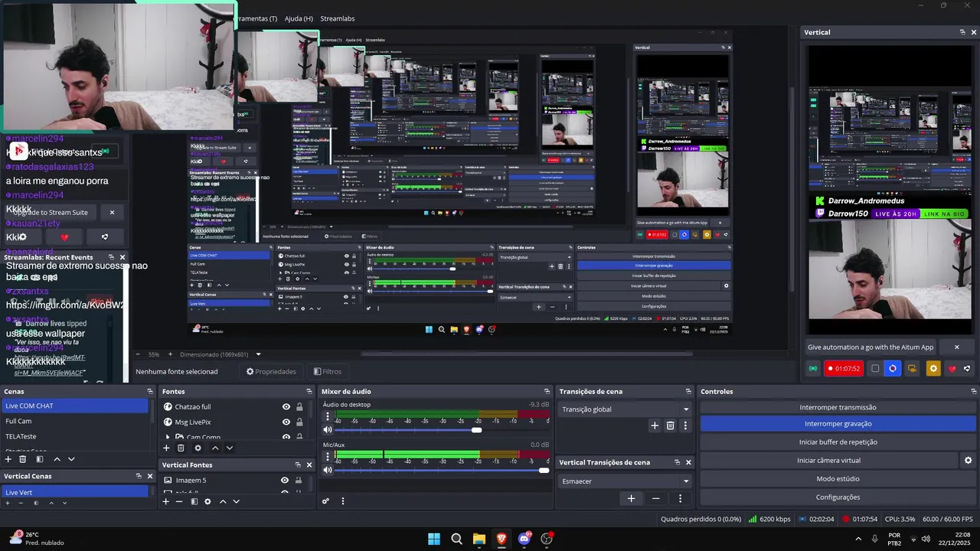The height and width of the screenshot is (551, 980).
Task: Open the Streamlabs menu
Action: click(338, 18)
